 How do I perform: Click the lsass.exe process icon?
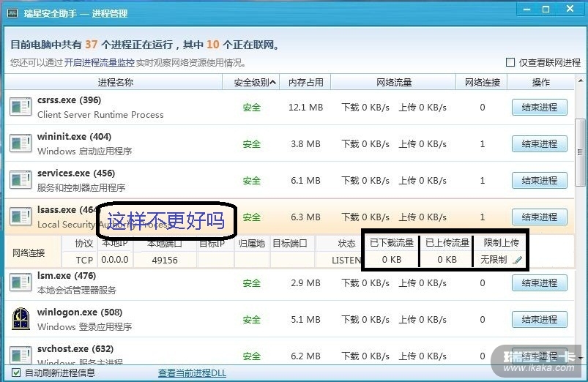click(21, 217)
